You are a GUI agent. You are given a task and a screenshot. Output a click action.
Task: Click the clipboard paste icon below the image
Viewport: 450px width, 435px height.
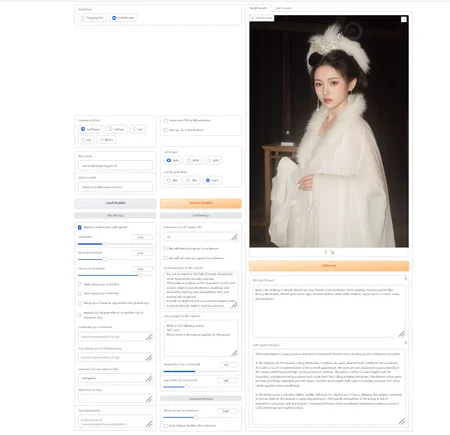click(x=332, y=252)
